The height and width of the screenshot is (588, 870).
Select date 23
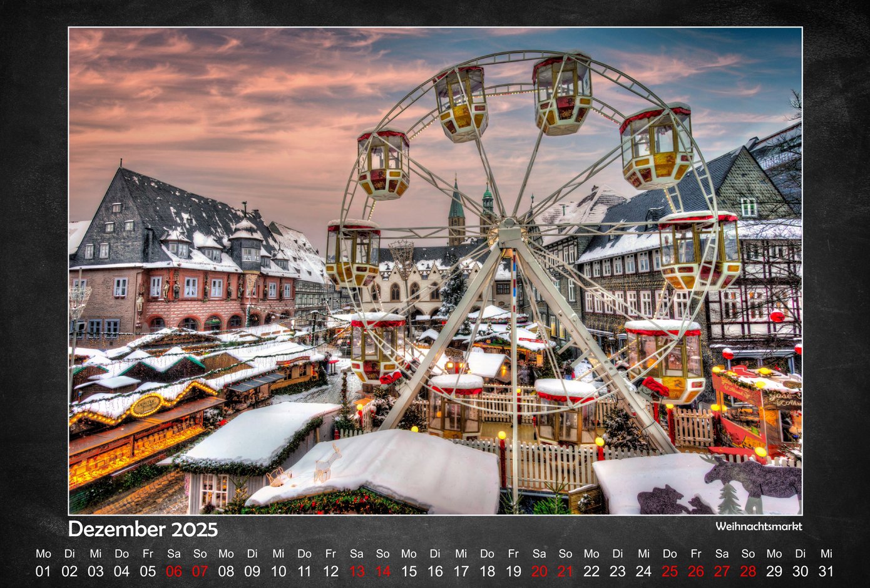point(618,571)
